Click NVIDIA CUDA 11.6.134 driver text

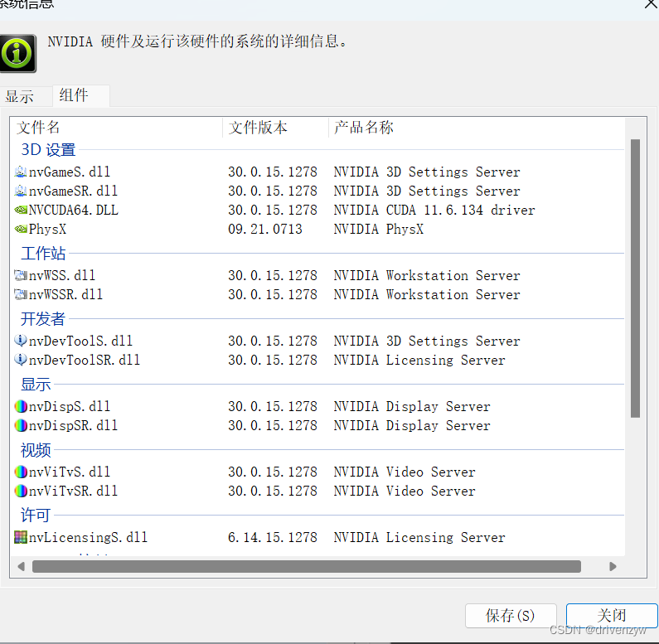point(434,210)
